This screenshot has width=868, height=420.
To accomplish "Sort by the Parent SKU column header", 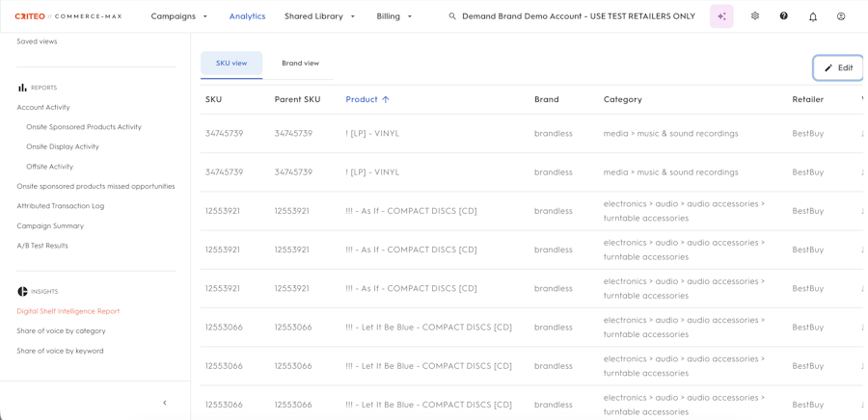I will click(297, 99).
